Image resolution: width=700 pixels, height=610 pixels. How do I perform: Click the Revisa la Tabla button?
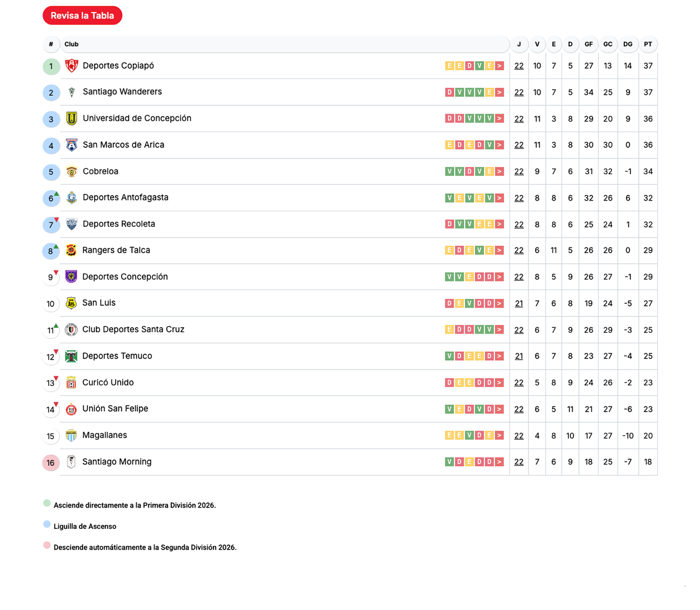click(82, 16)
